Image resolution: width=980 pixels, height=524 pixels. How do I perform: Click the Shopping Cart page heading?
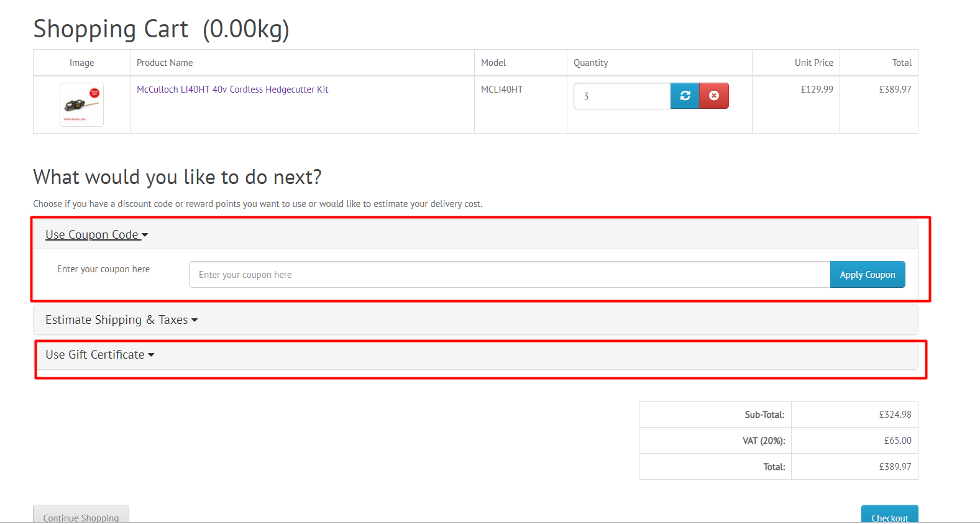161,29
